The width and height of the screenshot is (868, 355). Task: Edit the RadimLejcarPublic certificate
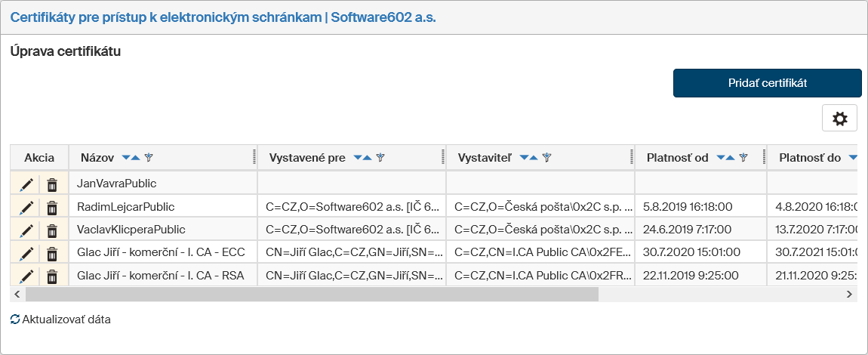click(26, 207)
